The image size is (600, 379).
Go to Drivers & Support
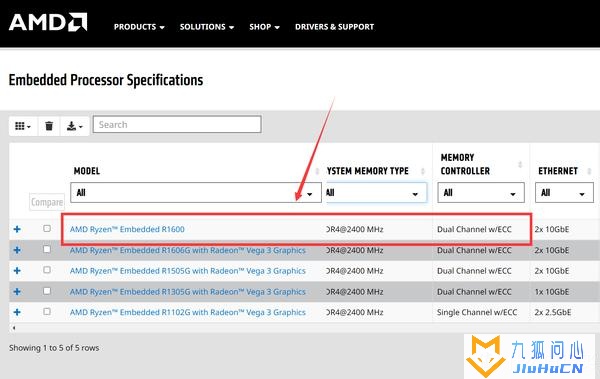334,27
